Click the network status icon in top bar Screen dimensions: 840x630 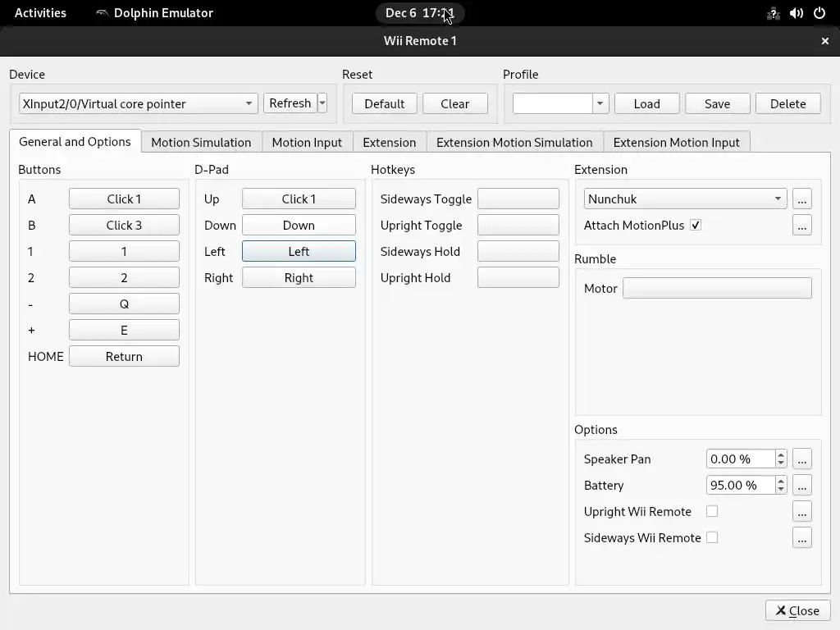point(773,13)
